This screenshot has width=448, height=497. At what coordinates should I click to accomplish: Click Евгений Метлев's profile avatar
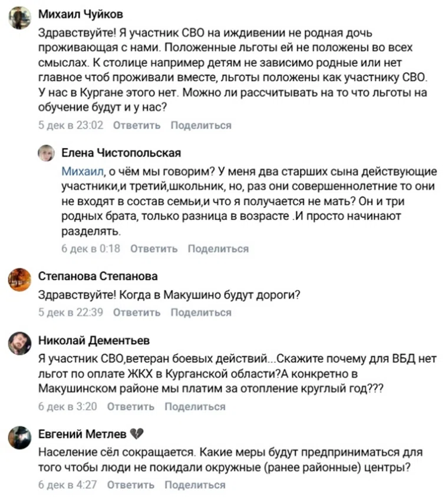(x=19, y=437)
